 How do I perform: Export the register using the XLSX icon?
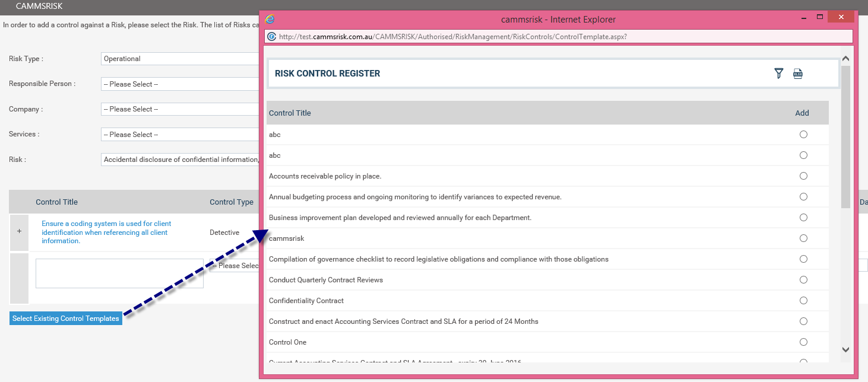click(x=798, y=74)
